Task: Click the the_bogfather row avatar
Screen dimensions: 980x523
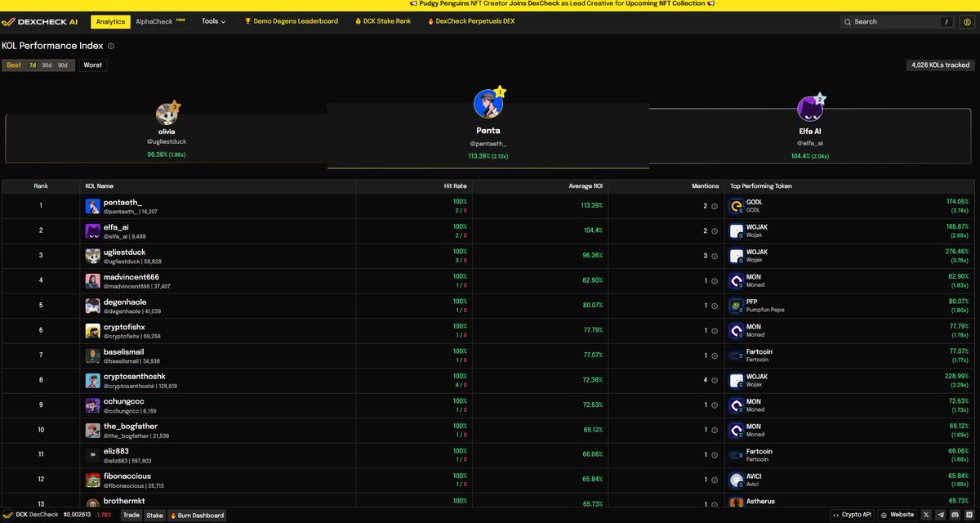Action: 92,431
